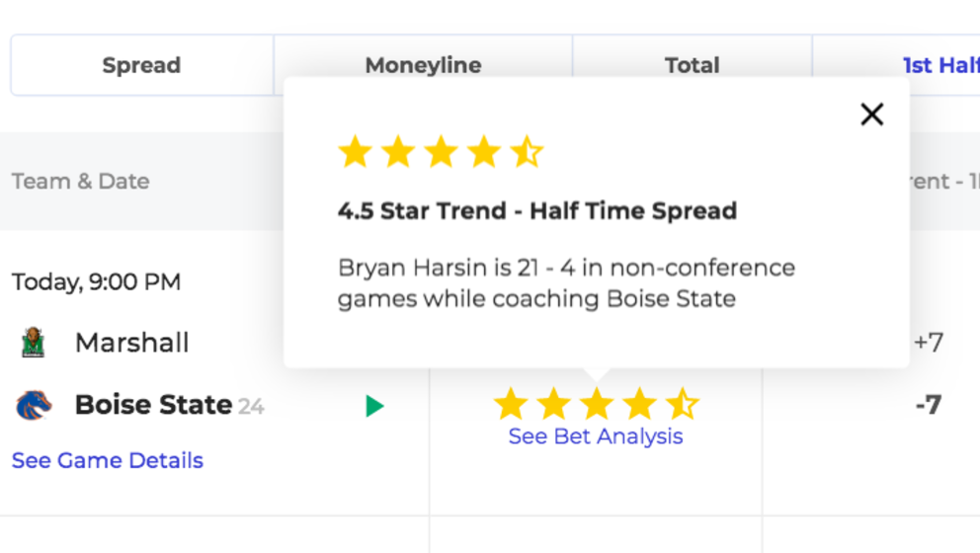Click the middle star in Boise State row
This screenshot has width=980, height=553.
[x=597, y=404]
